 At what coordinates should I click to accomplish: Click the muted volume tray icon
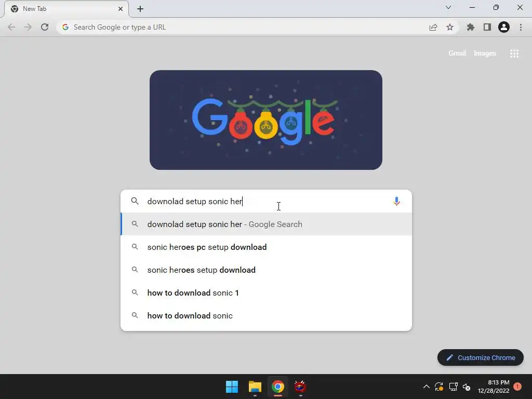(467, 387)
